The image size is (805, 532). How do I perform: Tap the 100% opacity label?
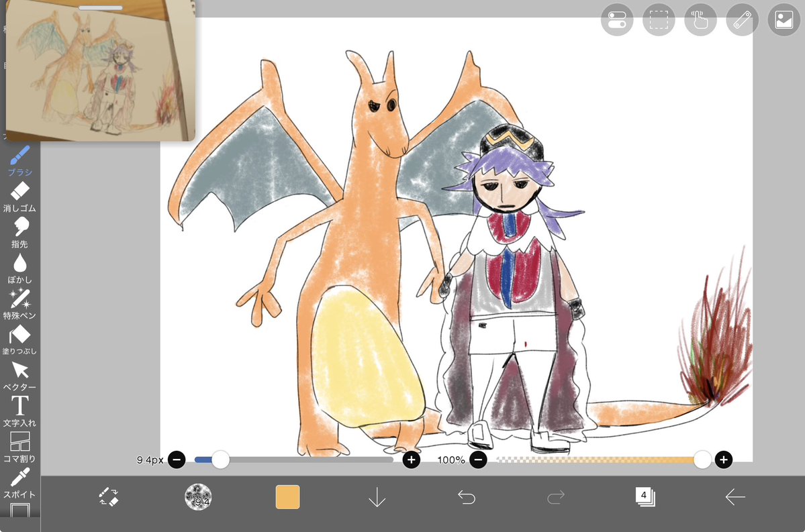pyautogui.click(x=451, y=460)
